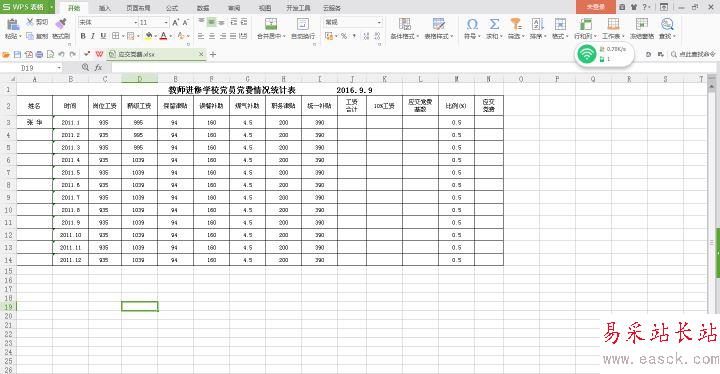This screenshot has width=720, height=374.
Task: Close the xlsx document tab
Action: (201, 54)
